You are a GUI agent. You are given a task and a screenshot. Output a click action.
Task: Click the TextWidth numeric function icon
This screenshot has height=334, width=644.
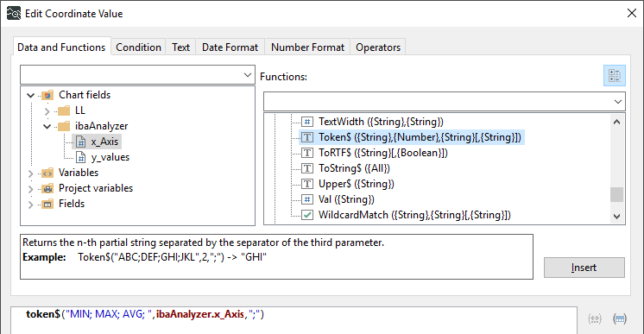(x=307, y=122)
